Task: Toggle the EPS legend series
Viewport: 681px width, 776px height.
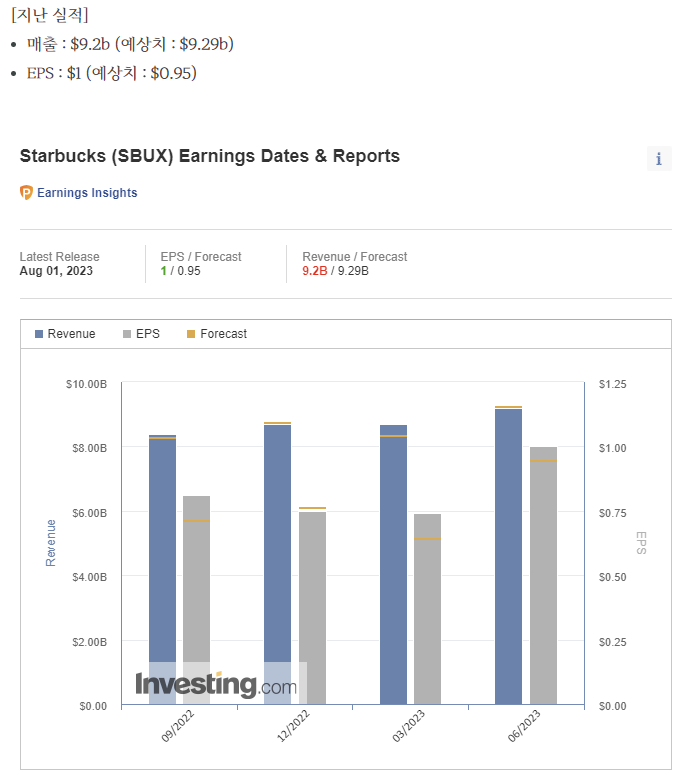Action: [141, 334]
